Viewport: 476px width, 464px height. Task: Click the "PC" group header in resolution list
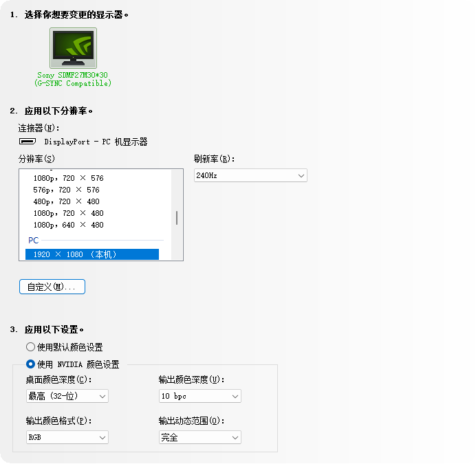(x=34, y=241)
